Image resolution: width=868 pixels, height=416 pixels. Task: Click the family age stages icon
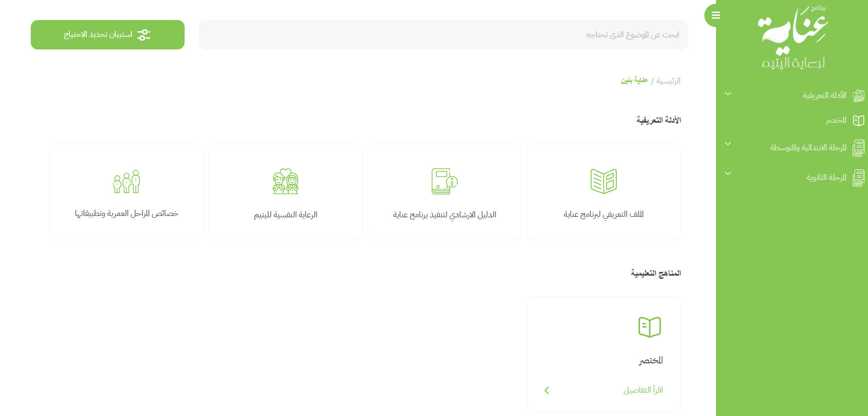[x=126, y=181]
